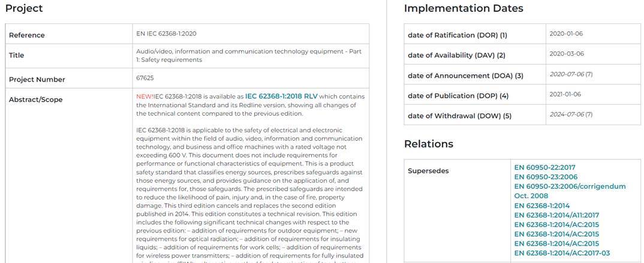Click the reference value EN IEC 62368-1:2020
This screenshot has width=644, height=263.
pyautogui.click(x=167, y=34)
